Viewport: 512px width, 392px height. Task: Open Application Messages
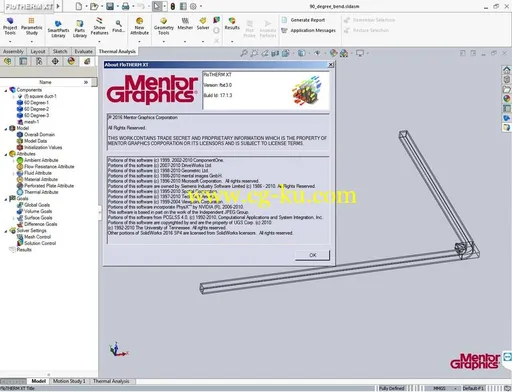(x=309, y=30)
